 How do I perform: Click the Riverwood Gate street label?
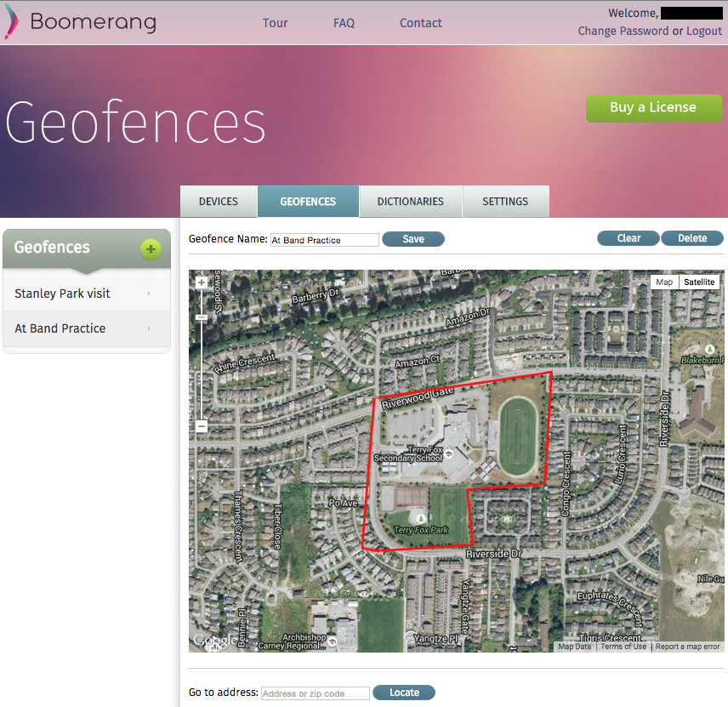click(x=418, y=398)
